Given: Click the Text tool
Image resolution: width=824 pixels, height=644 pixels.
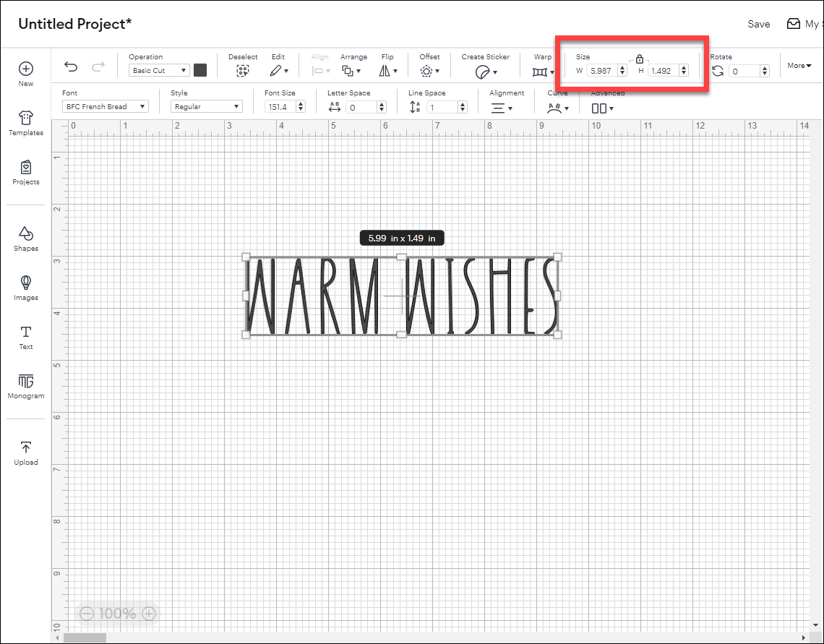Looking at the screenshot, I should click(25, 335).
